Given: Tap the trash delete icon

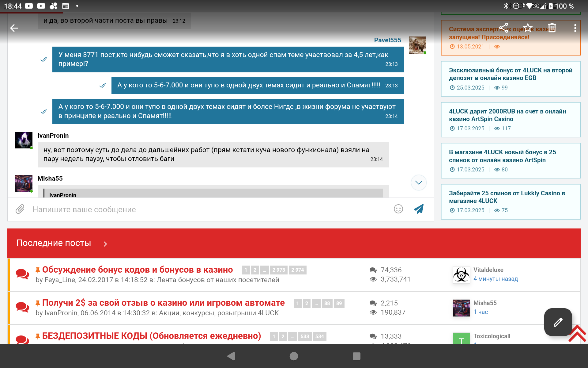Looking at the screenshot, I should [552, 28].
